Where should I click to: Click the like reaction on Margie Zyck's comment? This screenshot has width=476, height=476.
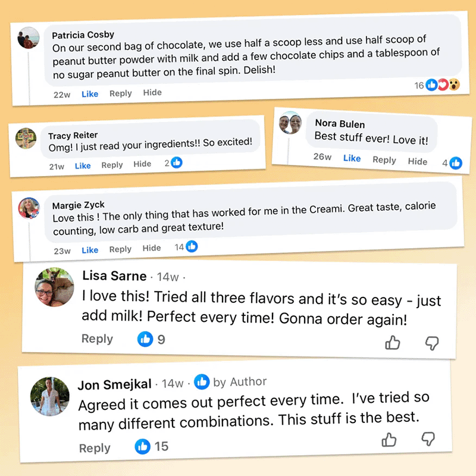(192, 247)
